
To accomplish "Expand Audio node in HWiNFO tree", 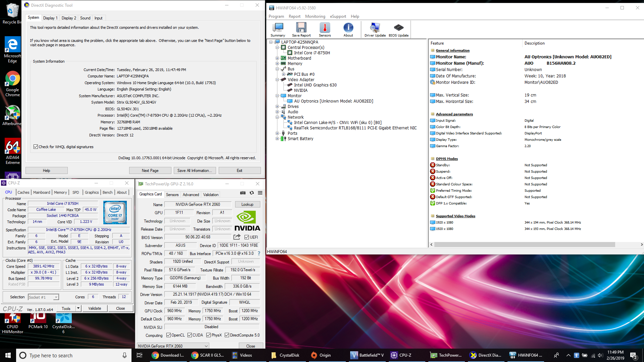I will pyautogui.click(x=277, y=112).
